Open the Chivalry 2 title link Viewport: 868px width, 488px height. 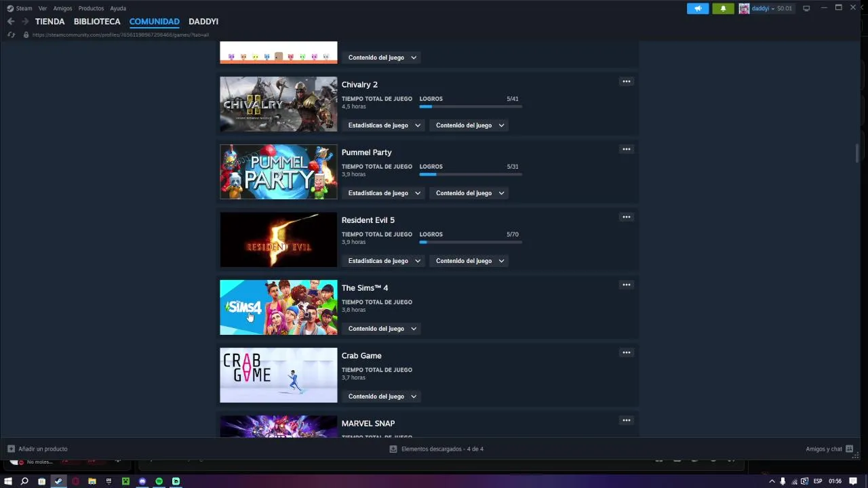click(359, 85)
